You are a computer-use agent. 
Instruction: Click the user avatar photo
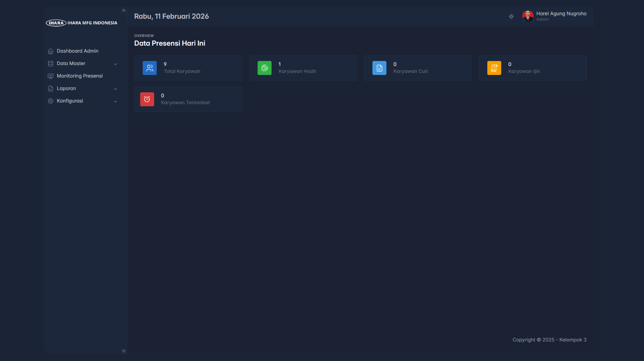(x=528, y=16)
